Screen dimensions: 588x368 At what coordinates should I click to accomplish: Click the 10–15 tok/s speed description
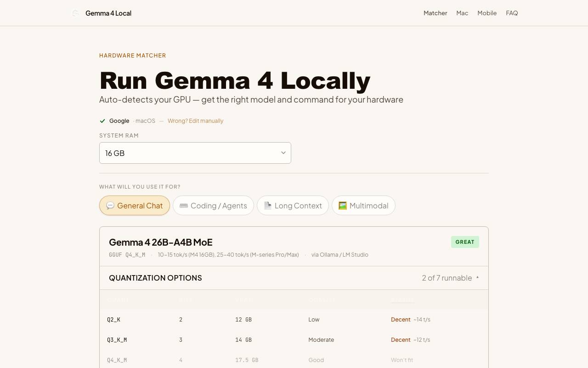click(228, 255)
